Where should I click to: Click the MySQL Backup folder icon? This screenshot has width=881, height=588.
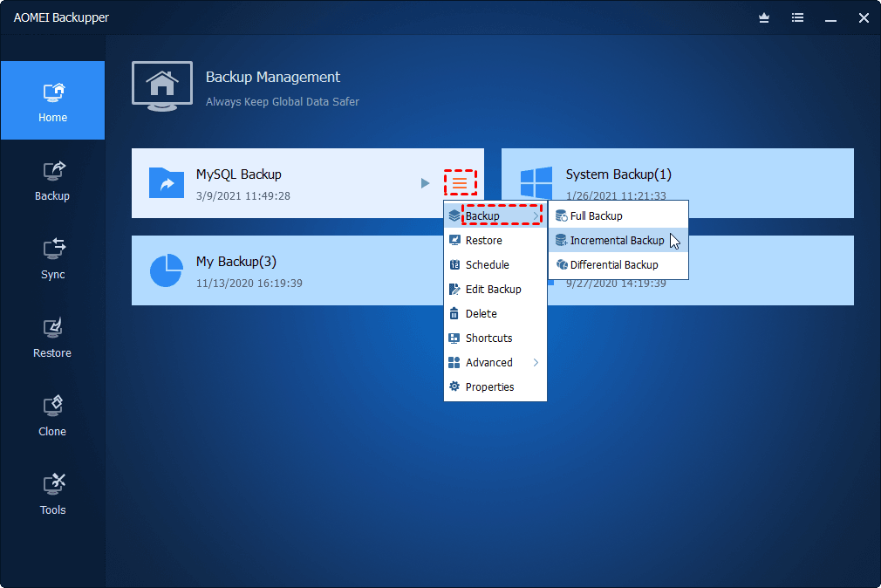tap(167, 182)
